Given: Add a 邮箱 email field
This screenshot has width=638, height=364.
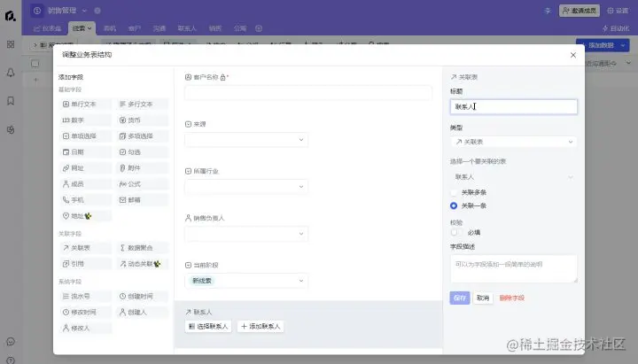Looking at the screenshot, I should (142, 199).
